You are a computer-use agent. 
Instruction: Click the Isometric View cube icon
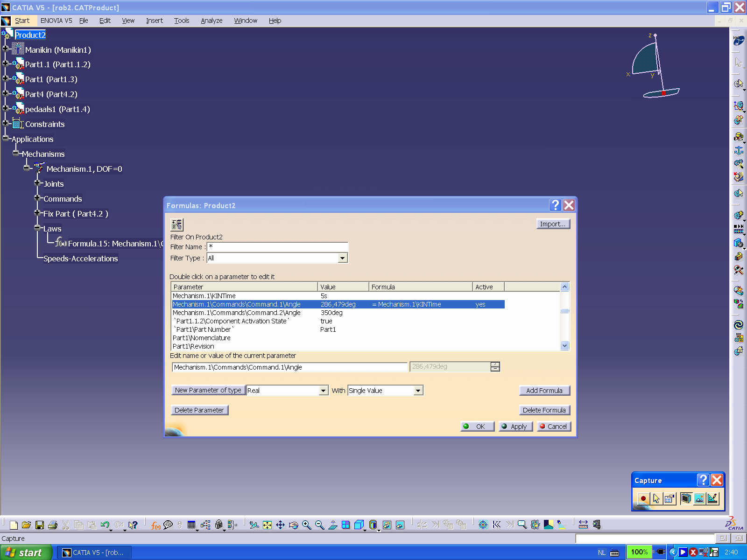(x=359, y=525)
